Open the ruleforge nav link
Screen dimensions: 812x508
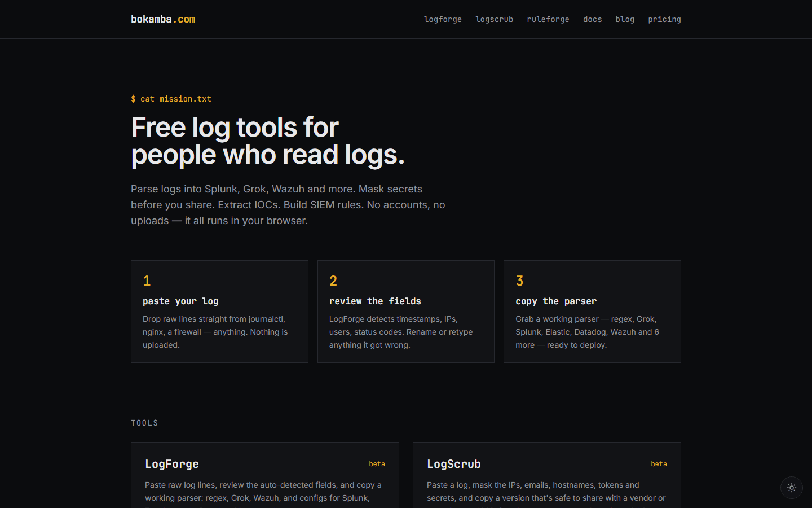pos(548,19)
